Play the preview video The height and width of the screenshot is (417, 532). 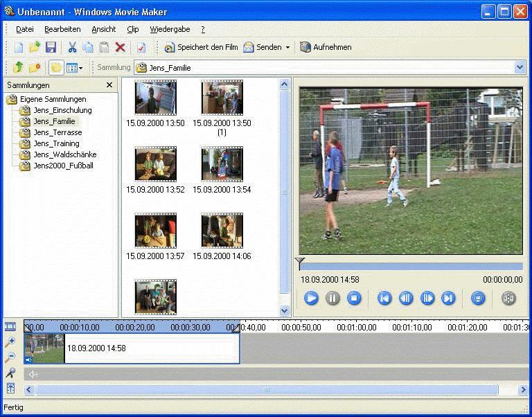(311, 299)
